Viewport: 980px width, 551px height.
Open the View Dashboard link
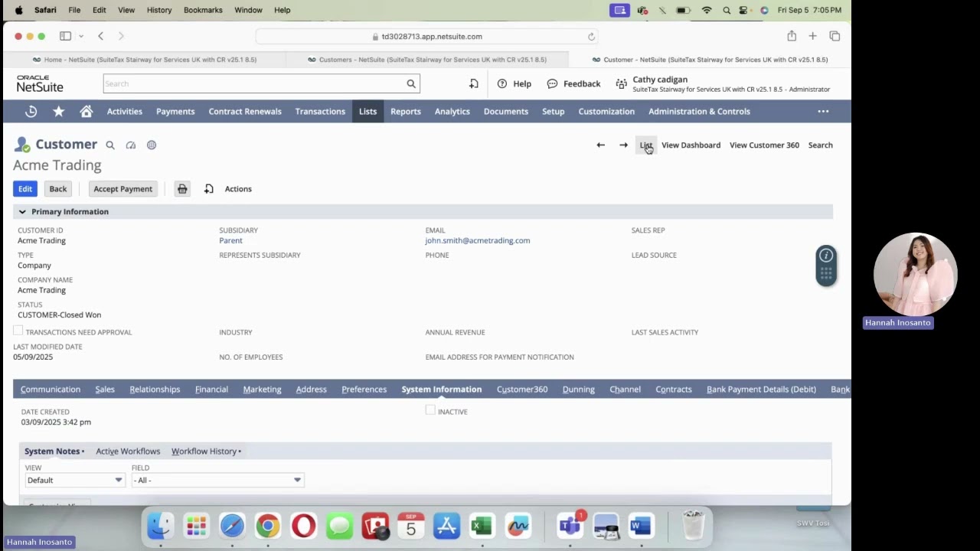[x=691, y=145]
